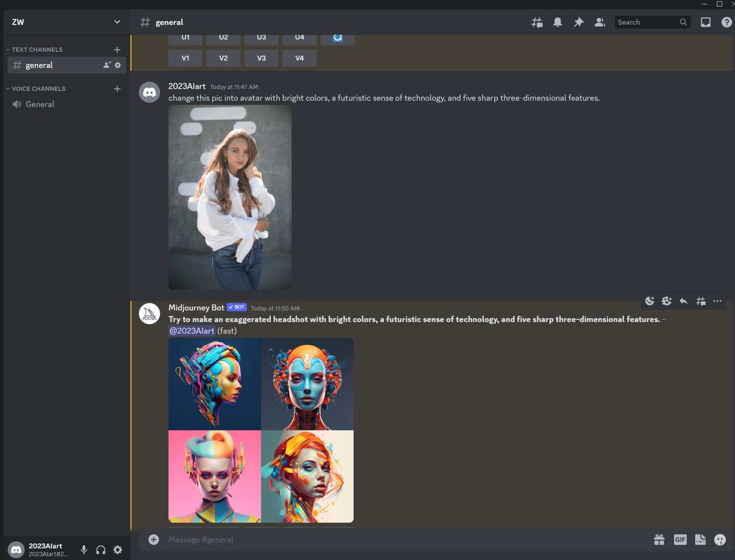Click the general channel title in header
735x560 pixels.
pyautogui.click(x=169, y=22)
